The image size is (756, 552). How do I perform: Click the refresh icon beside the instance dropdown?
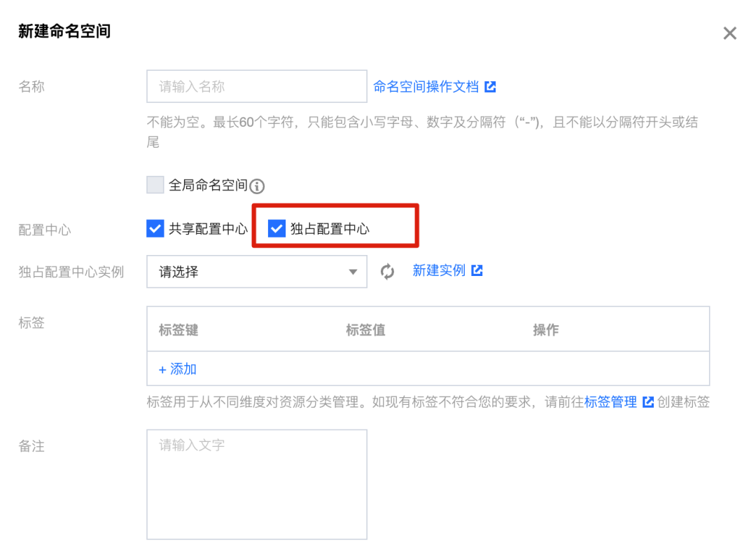[x=387, y=272]
